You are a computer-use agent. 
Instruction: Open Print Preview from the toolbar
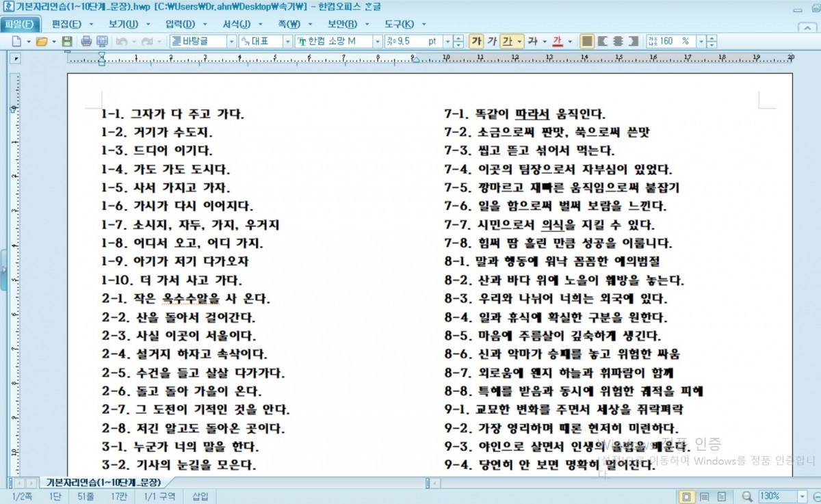pyautogui.click(x=102, y=42)
